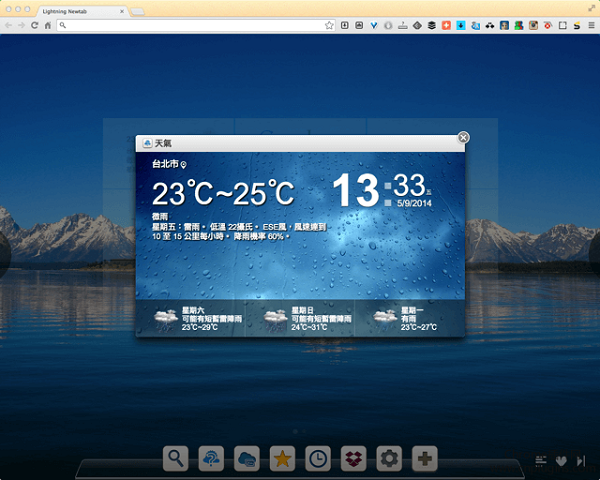This screenshot has height=480, width=600.
Task: Reload the page
Action: tap(34, 25)
